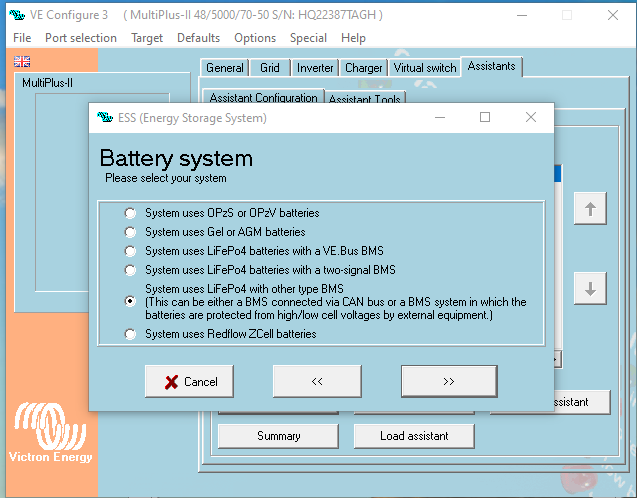
Task: Close the ESS dialog window
Action: [531, 117]
